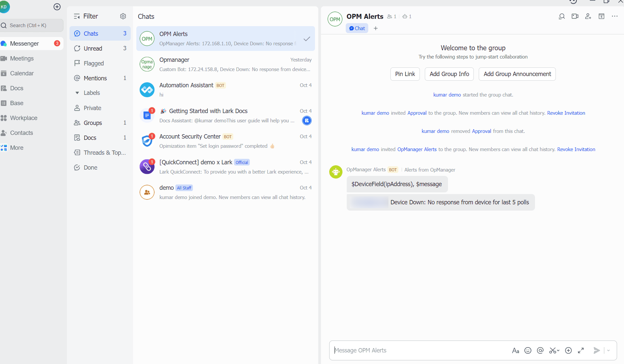Click the plus icon to attach content
This screenshot has width=624, height=364.
(x=569, y=350)
